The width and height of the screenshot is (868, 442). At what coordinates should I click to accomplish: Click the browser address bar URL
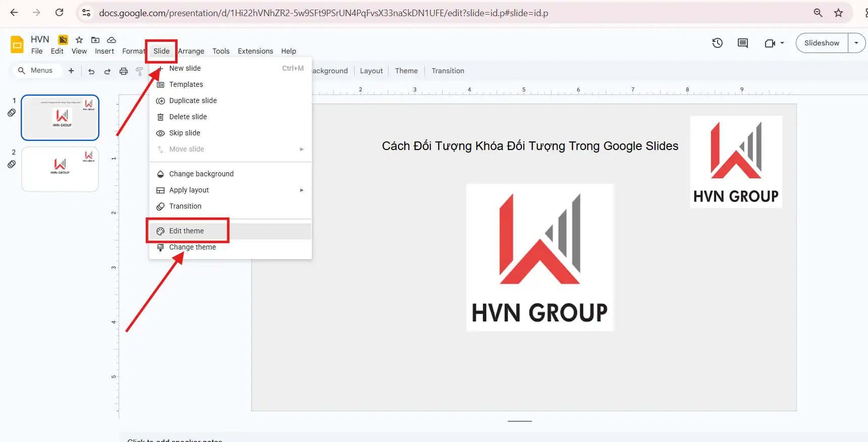click(x=323, y=13)
